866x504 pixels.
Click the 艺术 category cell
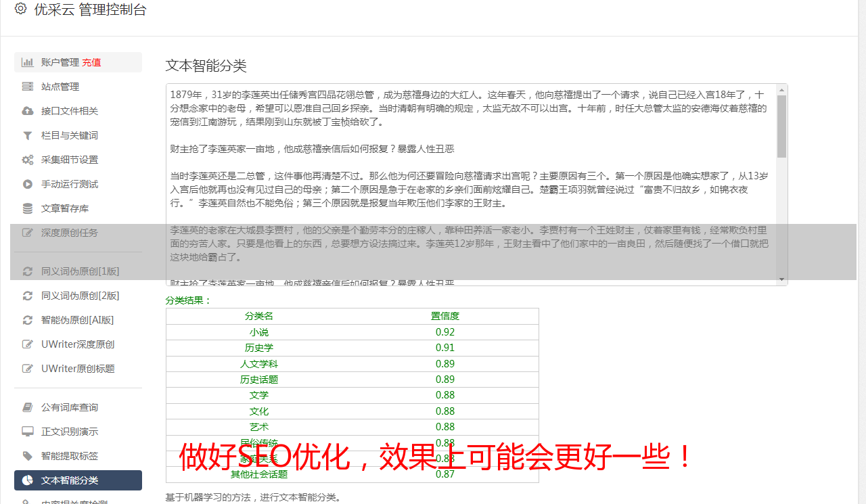(x=259, y=427)
